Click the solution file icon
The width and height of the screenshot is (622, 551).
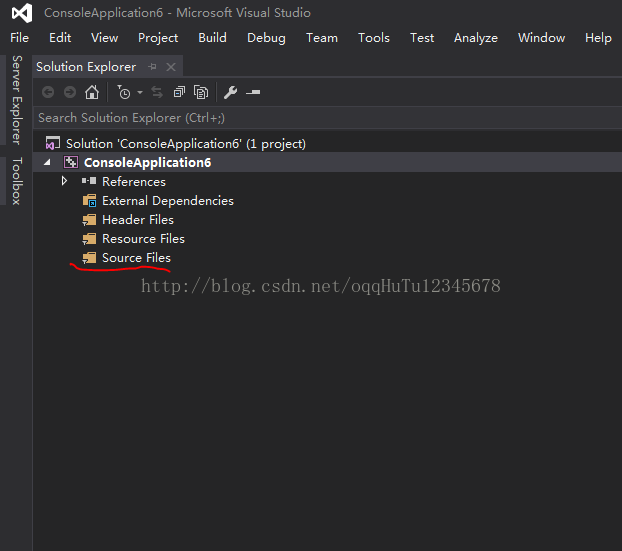pos(53,143)
